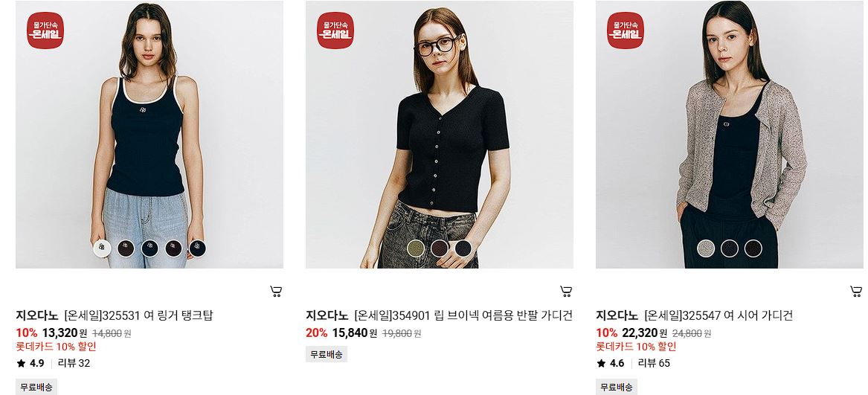The width and height of the screenshot is (868, 395).
Task: Click 리뷰 32 on the tank top
Action: coord(74,364)
